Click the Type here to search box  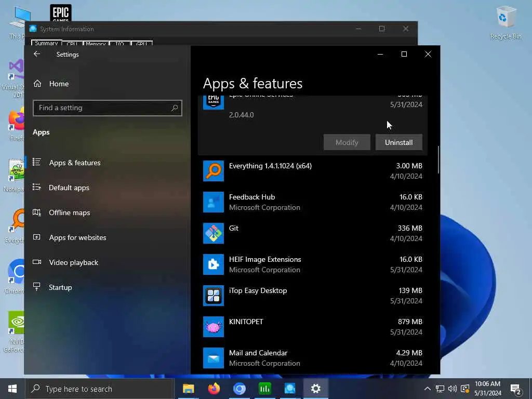tap(100, 389)
